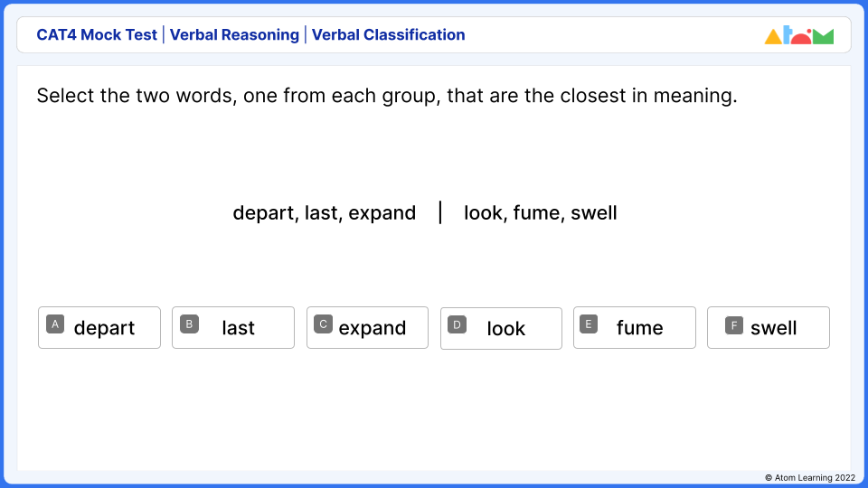This screenshot has width=868, height=488.
Task: Click the word group 'depart, last, expand'
Action: (x=325, y=213)
